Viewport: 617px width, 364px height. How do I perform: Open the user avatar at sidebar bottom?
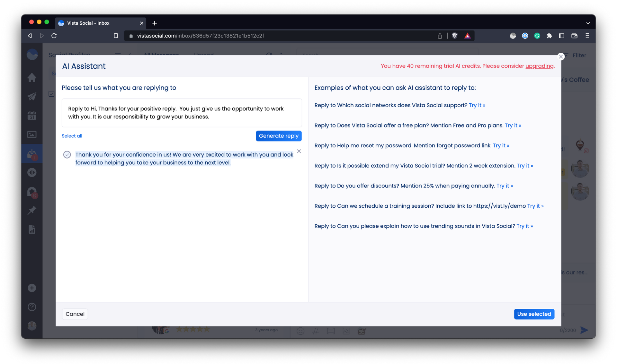pos(32,326)
